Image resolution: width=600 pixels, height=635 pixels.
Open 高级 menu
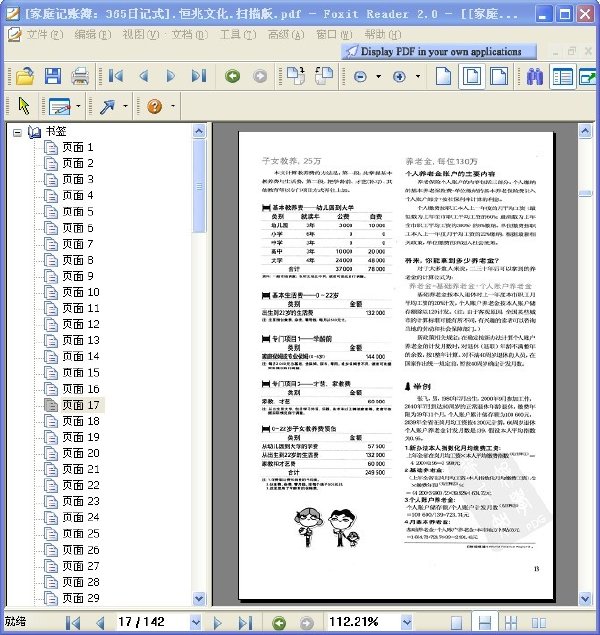(x=286, y=34)
